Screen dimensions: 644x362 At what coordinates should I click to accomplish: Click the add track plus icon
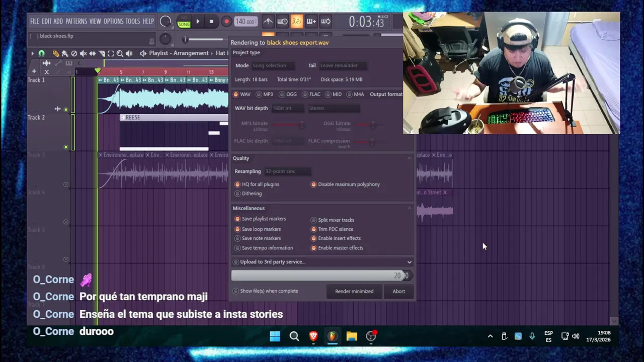34,71
